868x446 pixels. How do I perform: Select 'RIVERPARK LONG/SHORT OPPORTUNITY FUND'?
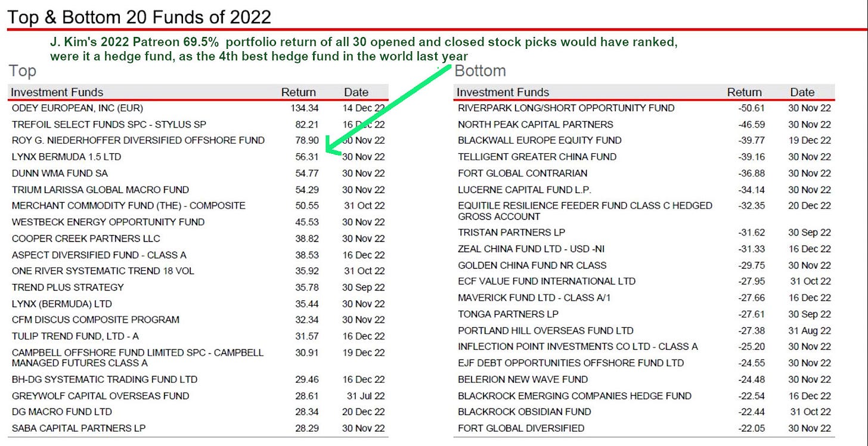[x=566, y=109]
